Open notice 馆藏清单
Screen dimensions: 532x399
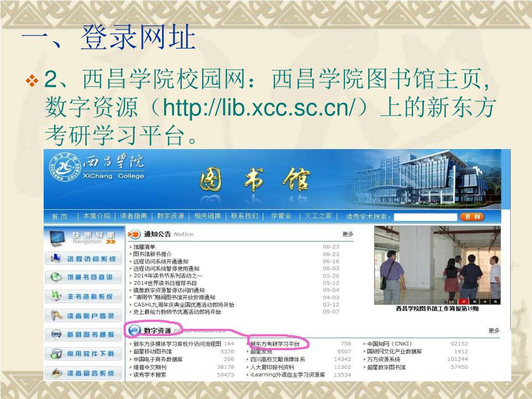point(144,247)
